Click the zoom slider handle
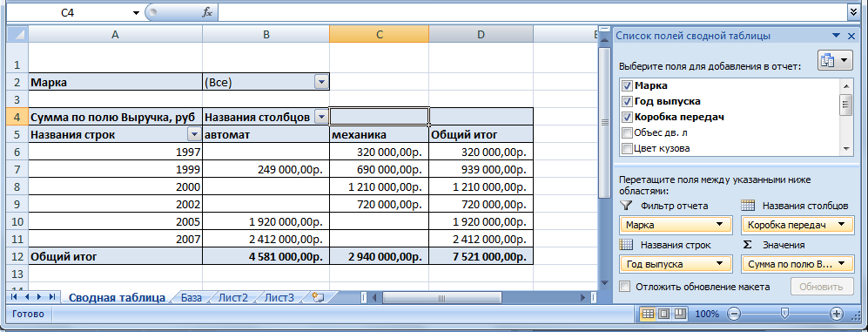This screenshot has width=868, height=332. point(784,315)
